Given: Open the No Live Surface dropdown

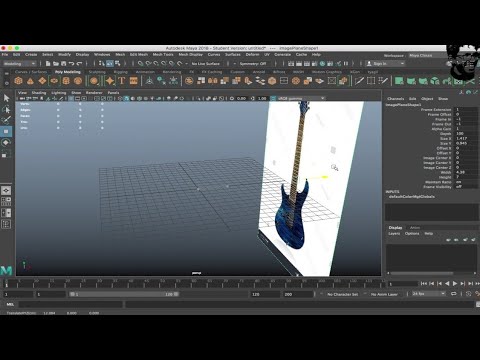Looking at the screenshot, I should tap(206, 63).
